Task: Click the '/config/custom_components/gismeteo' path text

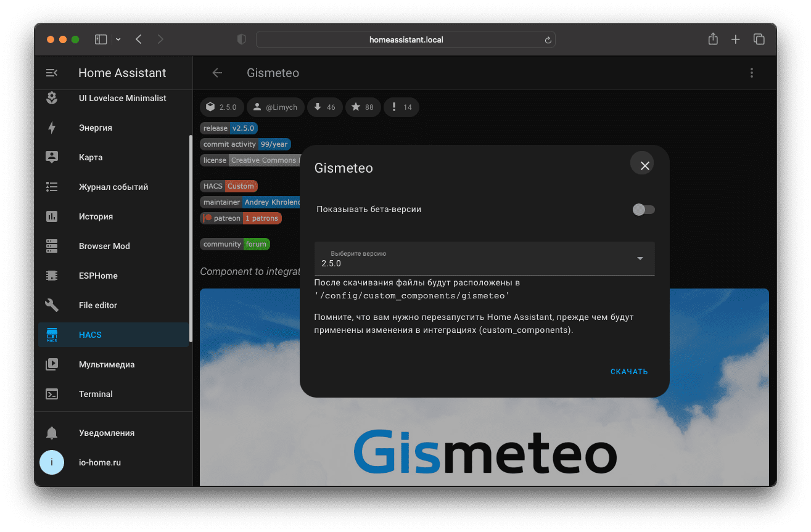Action: coord(412,297)
